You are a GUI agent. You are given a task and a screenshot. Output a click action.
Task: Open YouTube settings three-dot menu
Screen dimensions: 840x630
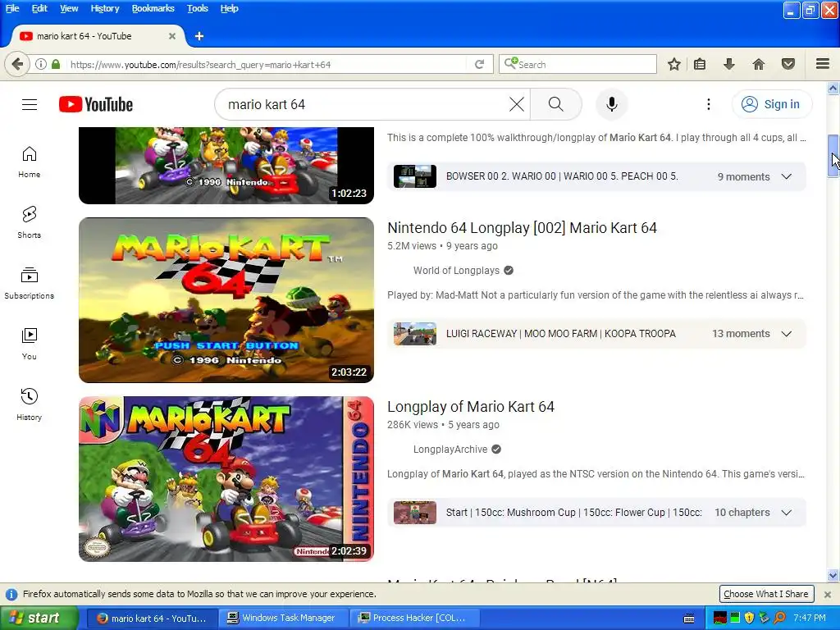pos(708,104)
